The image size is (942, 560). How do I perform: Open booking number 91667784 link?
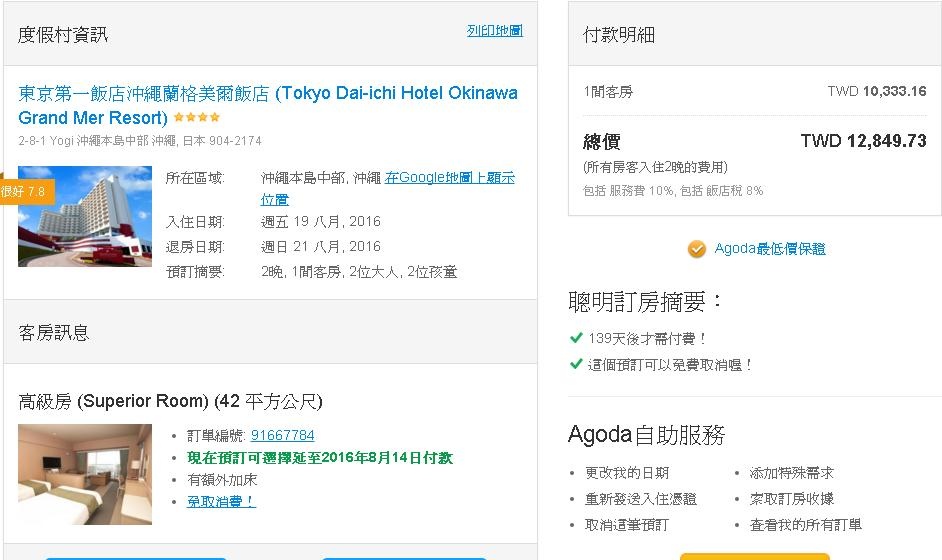[x=282, y=435]
